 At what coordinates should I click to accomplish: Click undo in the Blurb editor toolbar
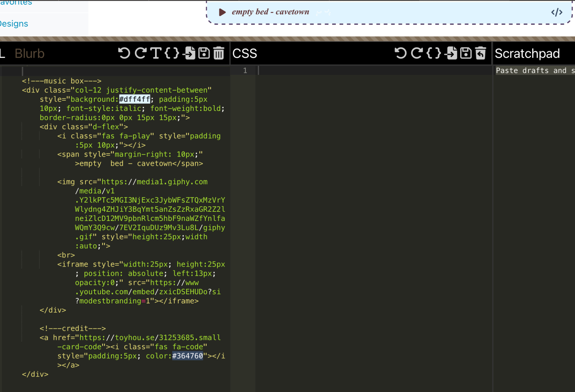coord(124,53)
